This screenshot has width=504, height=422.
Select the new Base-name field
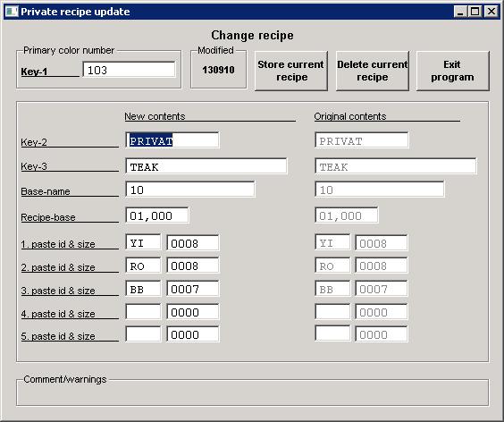pos(190,190)
